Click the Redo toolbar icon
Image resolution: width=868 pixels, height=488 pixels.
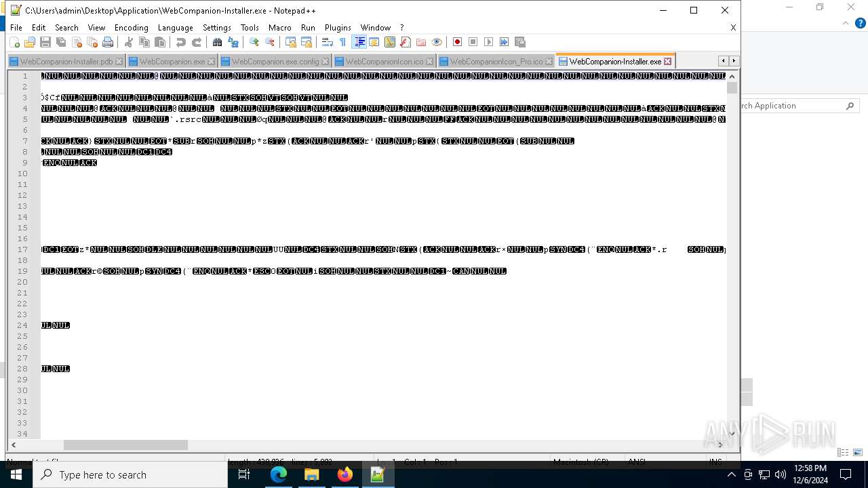[197, 42]
